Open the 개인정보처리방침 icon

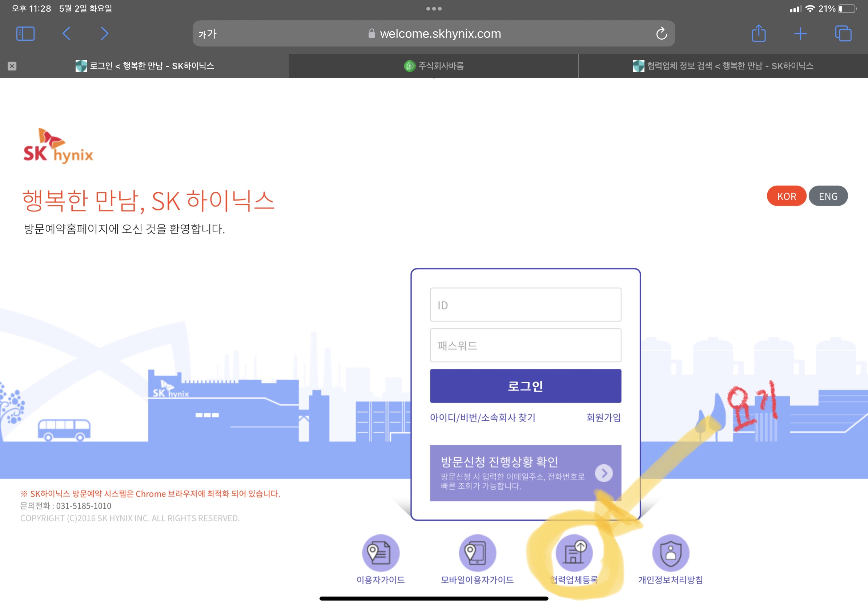tap(671, 553)
